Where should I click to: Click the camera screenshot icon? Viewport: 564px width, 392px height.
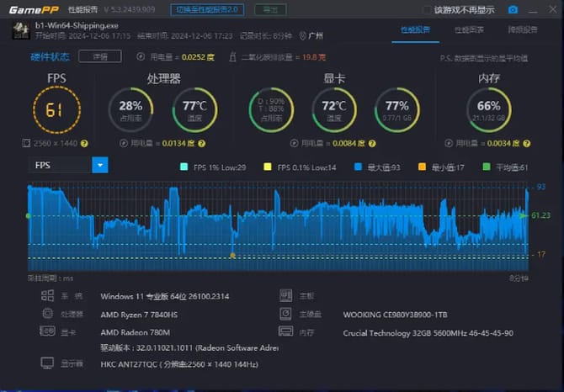513,9
